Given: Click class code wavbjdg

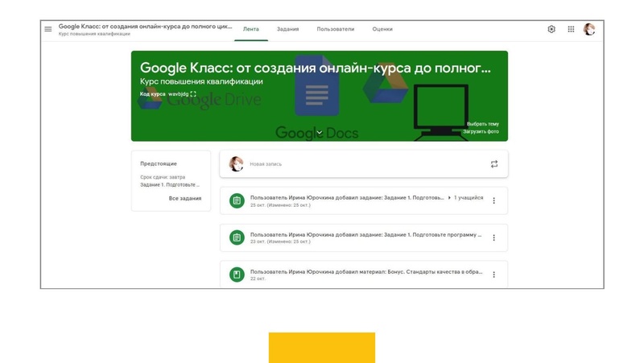Looking at the screenshot, I should (178, 94).
